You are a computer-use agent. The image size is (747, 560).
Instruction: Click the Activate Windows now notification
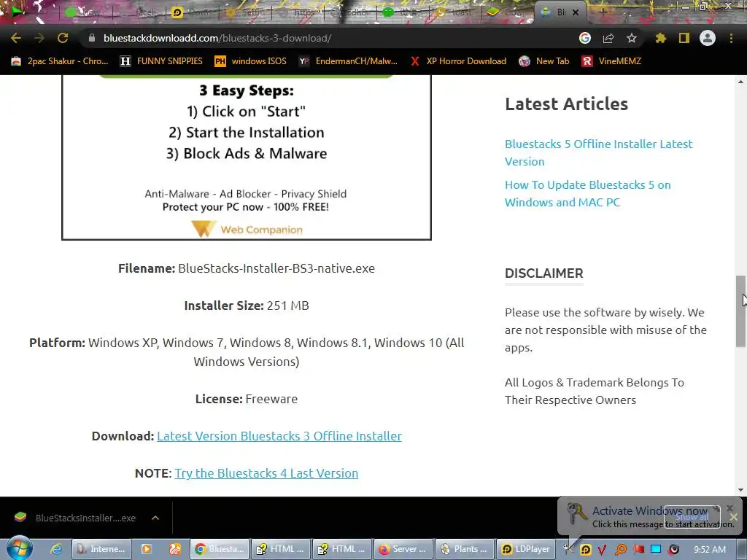tap(649, 517)
